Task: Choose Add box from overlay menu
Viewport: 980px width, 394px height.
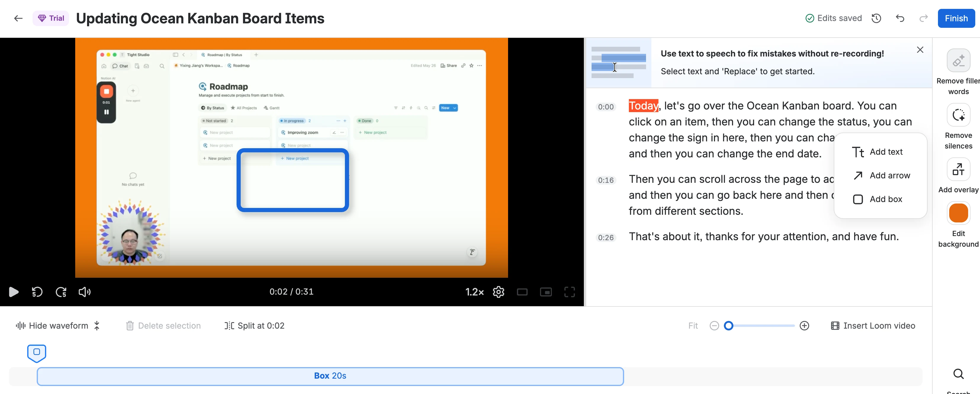Action: pos(877,199)
